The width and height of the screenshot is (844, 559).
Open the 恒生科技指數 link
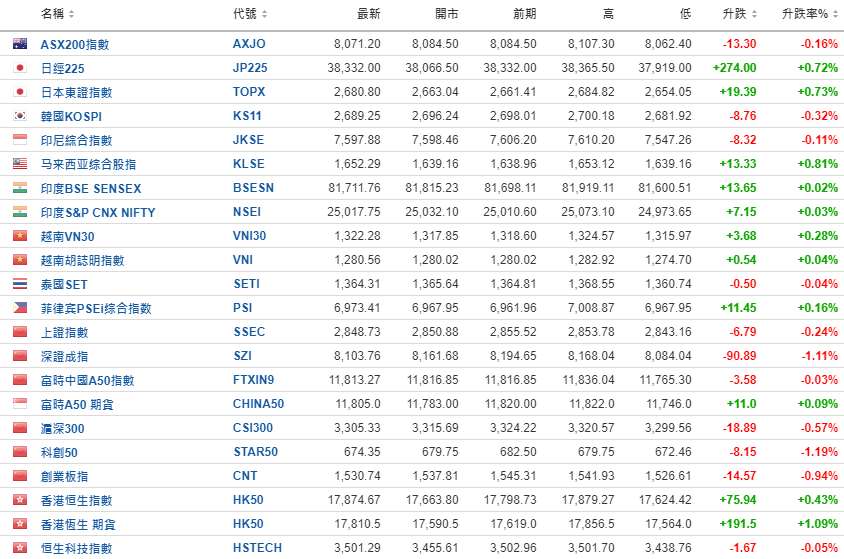pos(76,548)
